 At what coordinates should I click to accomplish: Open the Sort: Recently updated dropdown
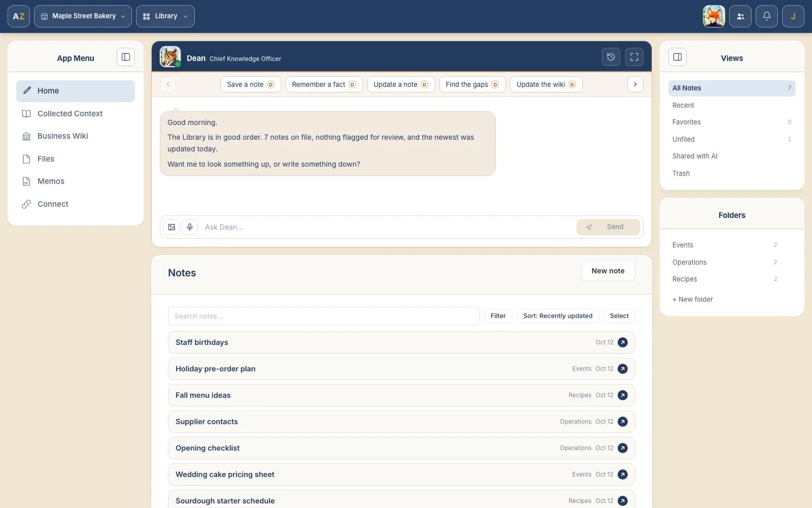(x=558, y=316)
